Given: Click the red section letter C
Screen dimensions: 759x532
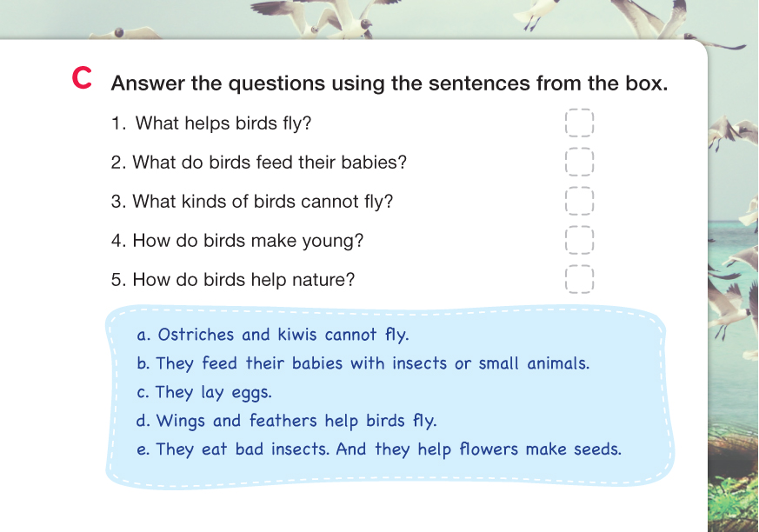Looking at the screenshot, I should [82, 79].
